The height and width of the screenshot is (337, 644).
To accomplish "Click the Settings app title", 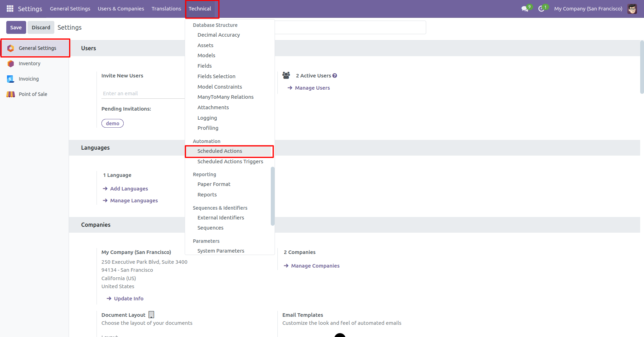I will (30, 9).
